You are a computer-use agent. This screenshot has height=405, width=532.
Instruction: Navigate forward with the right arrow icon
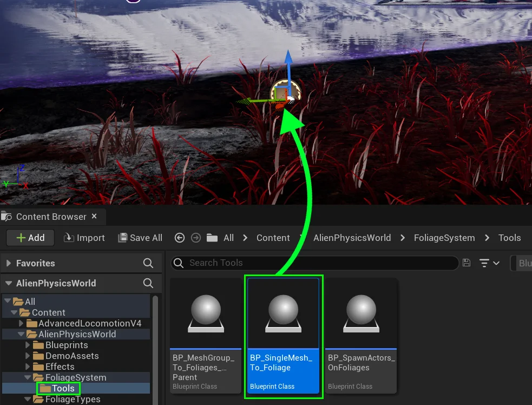coord(196,238)
